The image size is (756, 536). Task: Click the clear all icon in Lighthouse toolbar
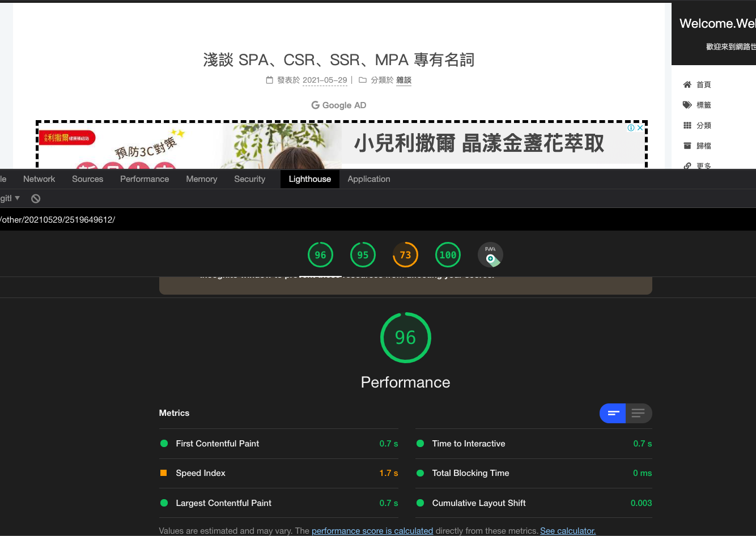(36, 198)
